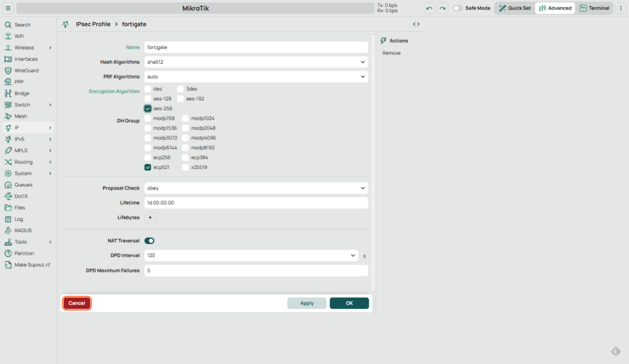Uncheck the aes-256 encryption checkbox
Viewport: 629px width, 364px height.
click(x=148, y=109)
